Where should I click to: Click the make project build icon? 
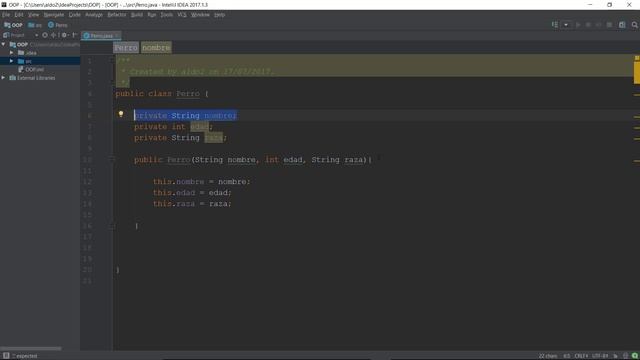pyautogui.click(x=555, y=25)
